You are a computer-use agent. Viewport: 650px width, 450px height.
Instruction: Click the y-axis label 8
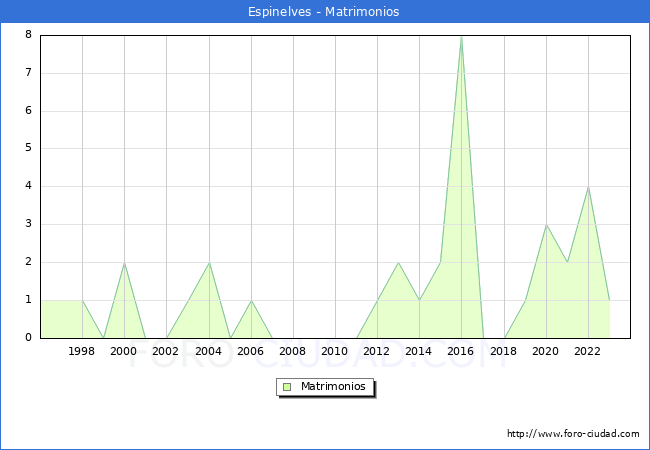click(x=28, y=35)
